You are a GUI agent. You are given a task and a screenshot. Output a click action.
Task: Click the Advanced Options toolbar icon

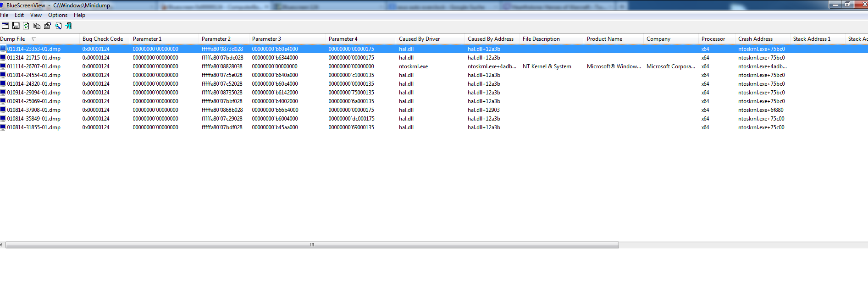(6, 26)
